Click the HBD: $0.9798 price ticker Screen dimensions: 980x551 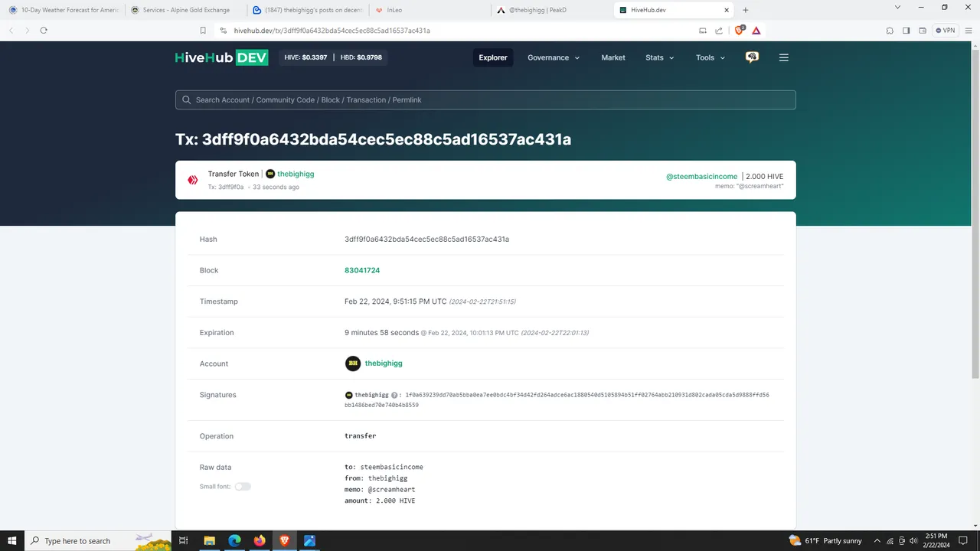point(361,57)
